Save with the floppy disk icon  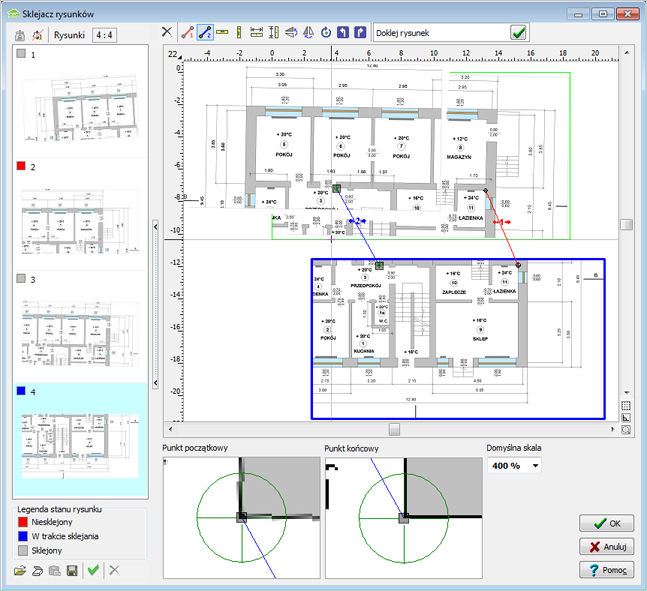pos(72,571)
